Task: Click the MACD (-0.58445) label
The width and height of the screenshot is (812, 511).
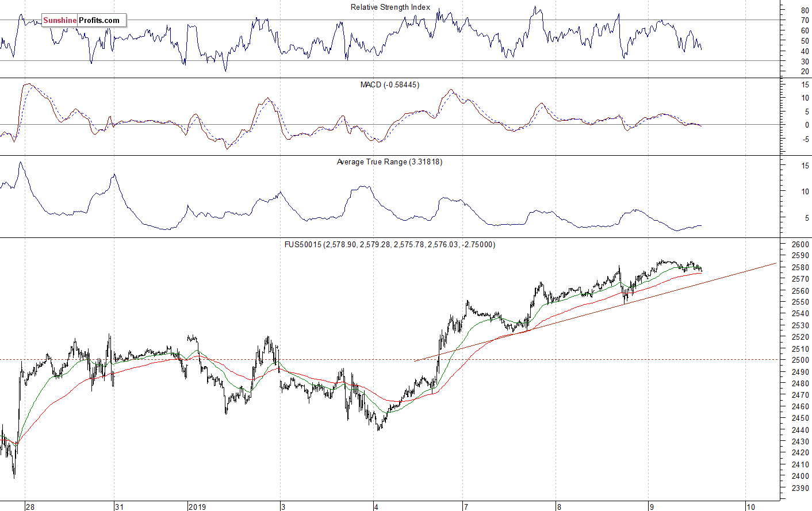Action: [x=390, y=84]
